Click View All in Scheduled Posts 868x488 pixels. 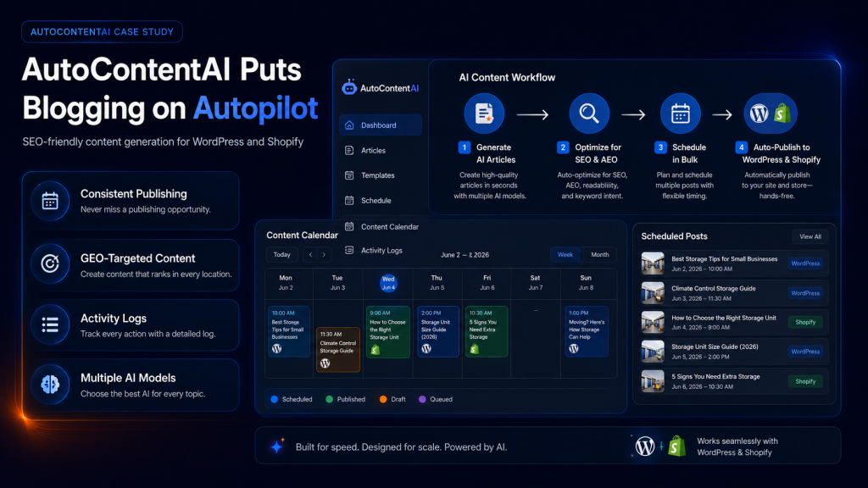pyautogui.click(x=810, y=237)
